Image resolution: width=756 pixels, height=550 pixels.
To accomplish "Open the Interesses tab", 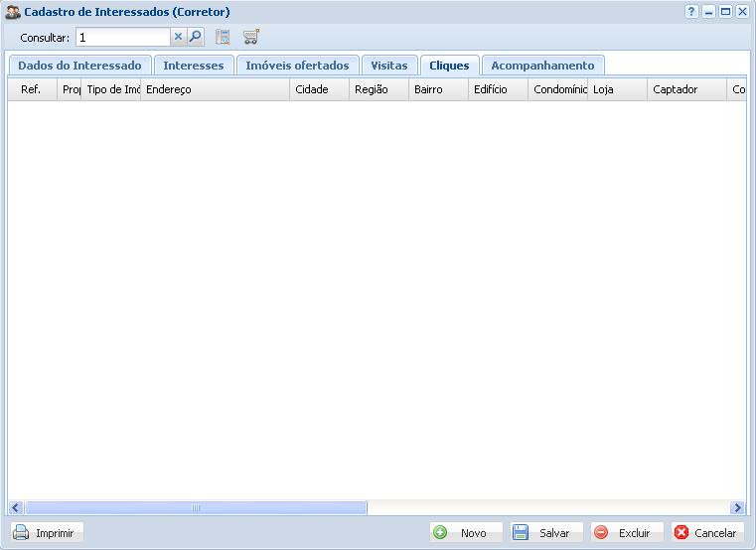I will tap(194, 66).
